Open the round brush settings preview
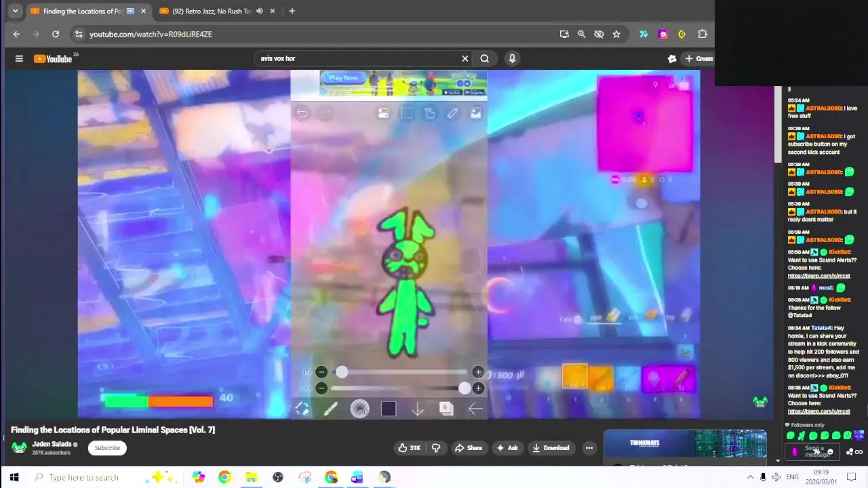The width and height of the screenshot is (868, 488). coord(359,409)
